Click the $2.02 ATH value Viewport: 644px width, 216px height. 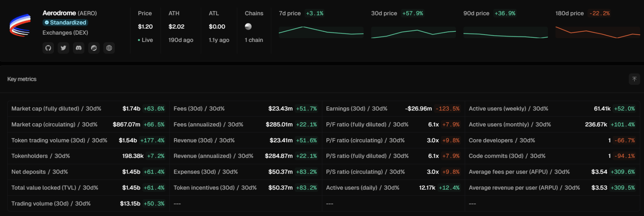[176, 26]
